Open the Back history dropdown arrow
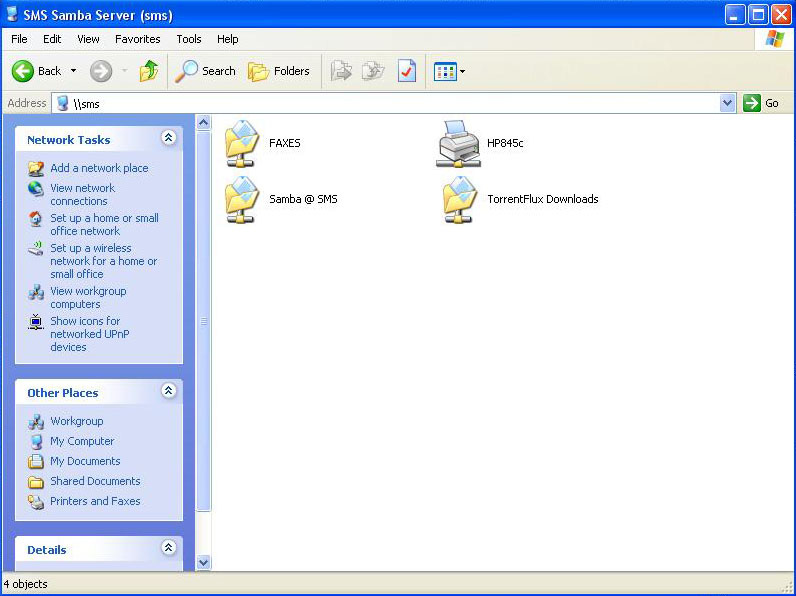This screenshot has height=596, width=796. point(74,71)
